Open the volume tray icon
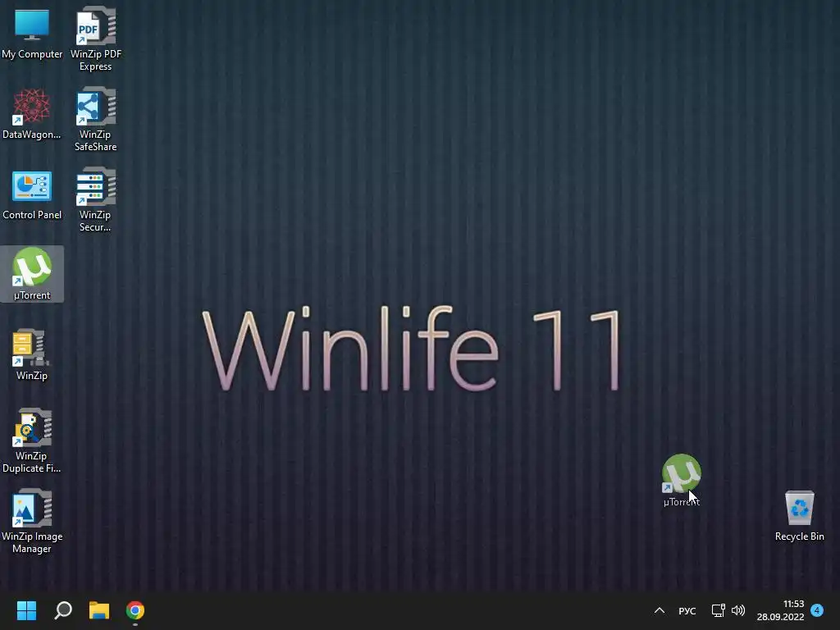This screenshot has height=630, width=840. click(x=738, y=610)
